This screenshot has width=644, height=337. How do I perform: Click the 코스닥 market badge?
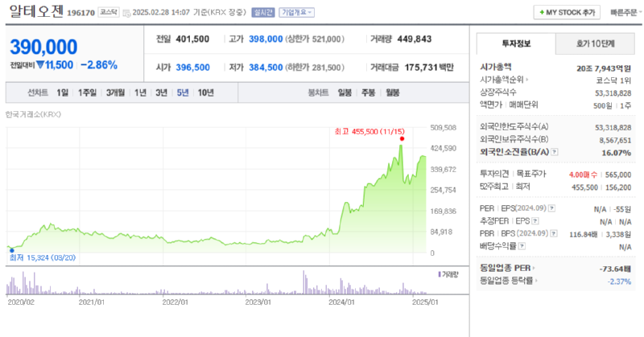(109, 12)
